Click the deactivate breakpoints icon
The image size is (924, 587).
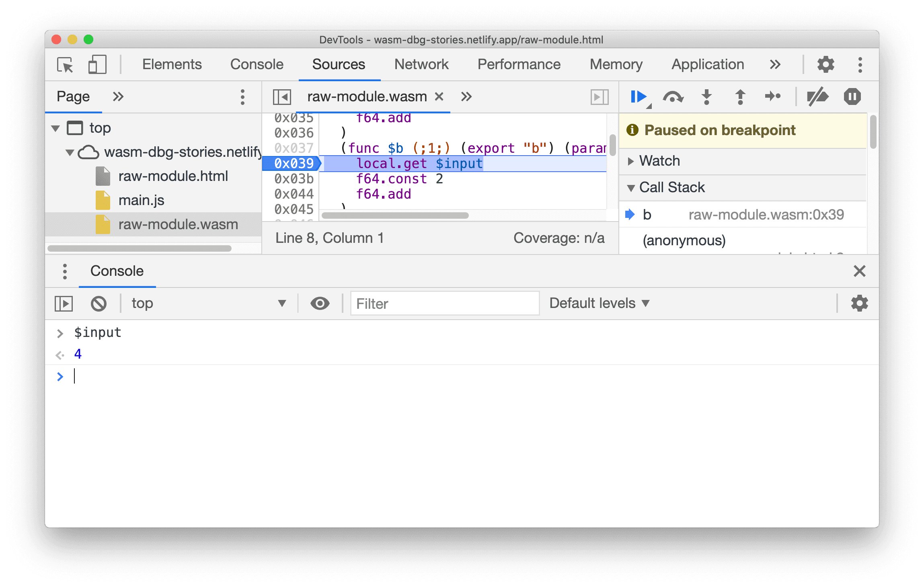pos(817,96)
